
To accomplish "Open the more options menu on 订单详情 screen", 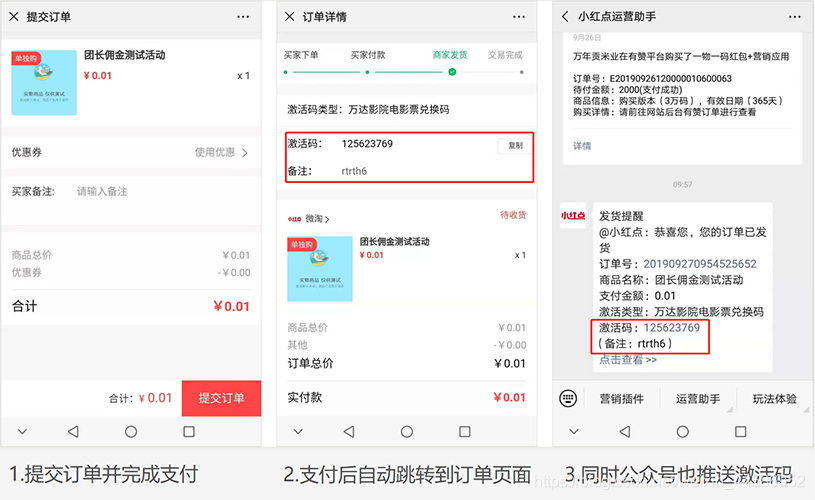I will [519, 17].
